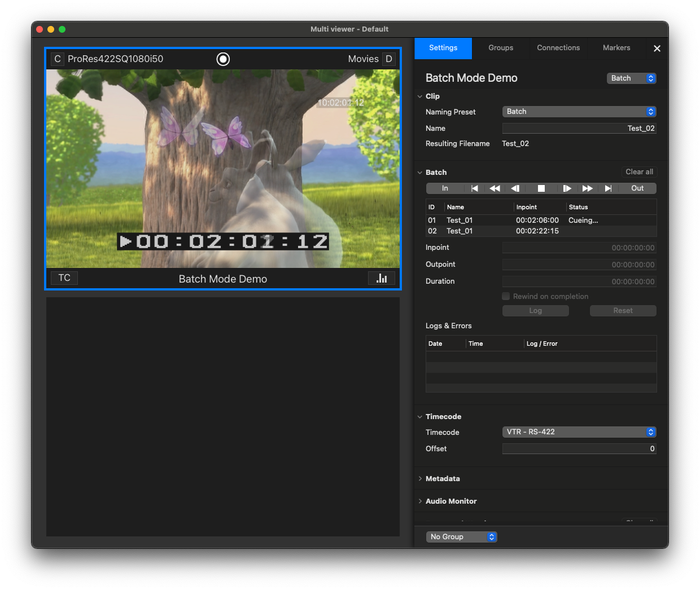Click the D destination button
The image size is (700, 590).
coord(389,59)
